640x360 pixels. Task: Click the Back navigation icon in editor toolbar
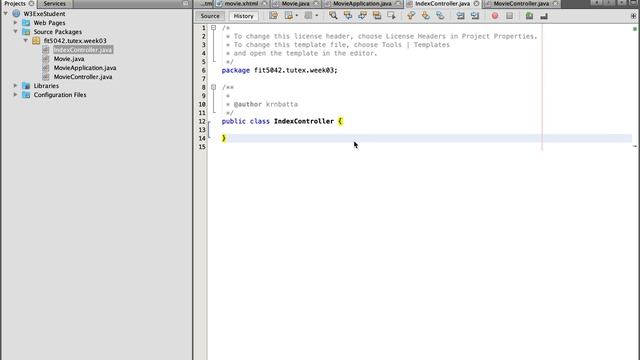[289, 16]
